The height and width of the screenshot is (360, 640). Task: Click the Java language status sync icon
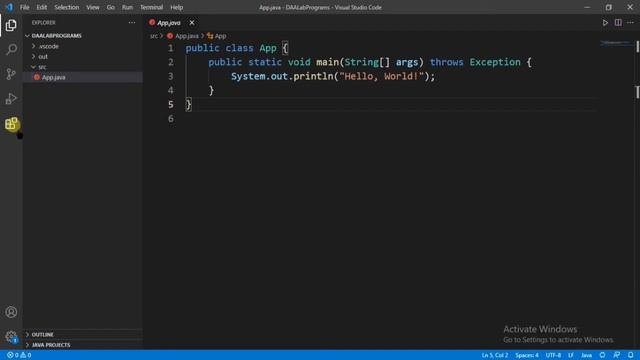tap(602, 355)
